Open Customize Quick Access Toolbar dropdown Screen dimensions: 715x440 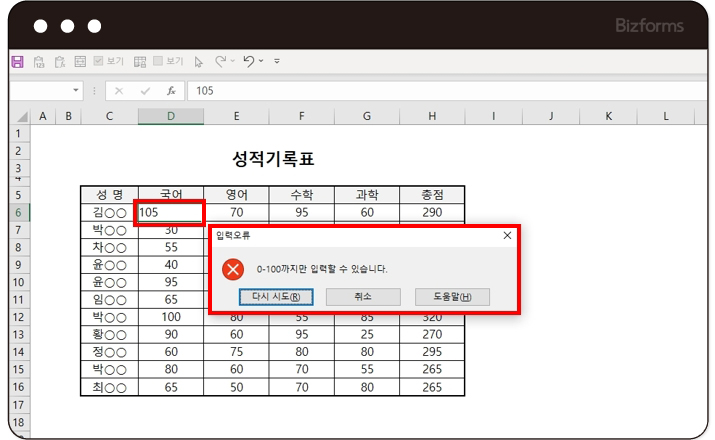[277, 61]
